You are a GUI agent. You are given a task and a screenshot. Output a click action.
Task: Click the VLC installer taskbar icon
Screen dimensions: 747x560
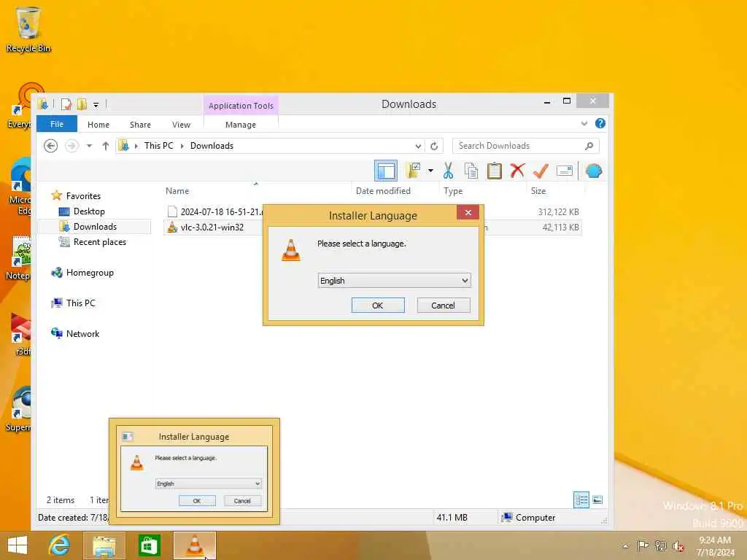(x=194, y=545)
